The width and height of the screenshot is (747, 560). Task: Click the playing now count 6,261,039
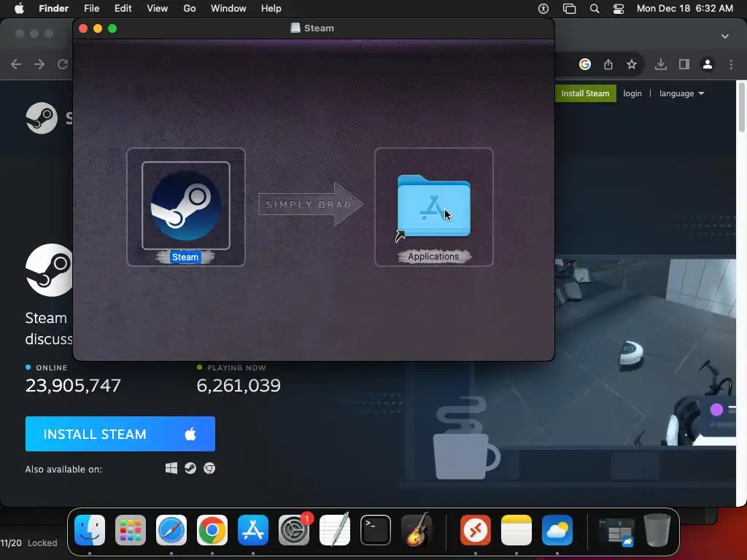tap(239, 385)
